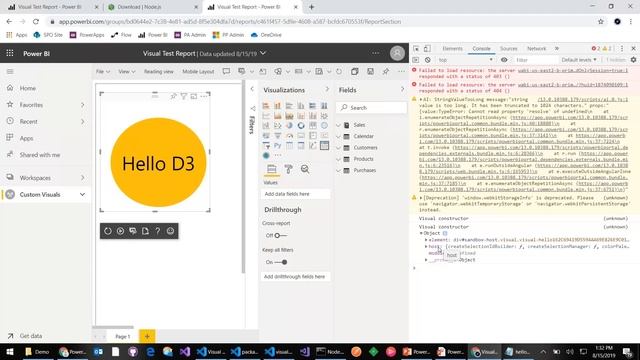Select the donut chart visualization

pyautogui.click(x=301, y=125)
